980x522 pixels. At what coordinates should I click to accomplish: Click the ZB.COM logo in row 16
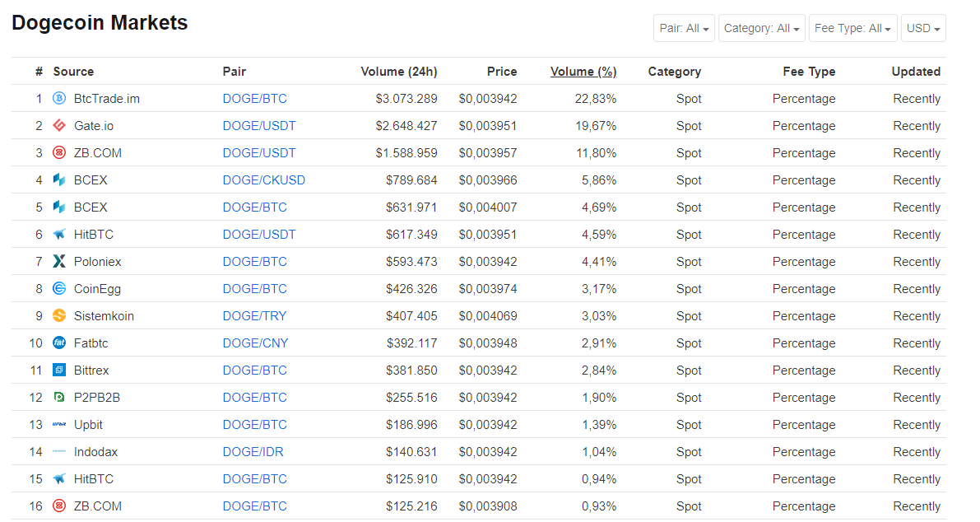(59, 506)
